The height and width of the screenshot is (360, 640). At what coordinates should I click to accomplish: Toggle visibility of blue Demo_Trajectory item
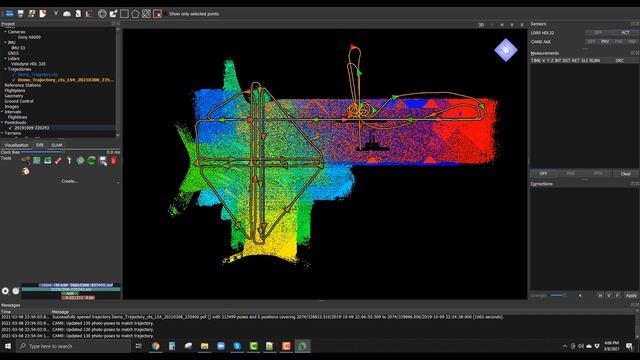click(x=14, y=75)
